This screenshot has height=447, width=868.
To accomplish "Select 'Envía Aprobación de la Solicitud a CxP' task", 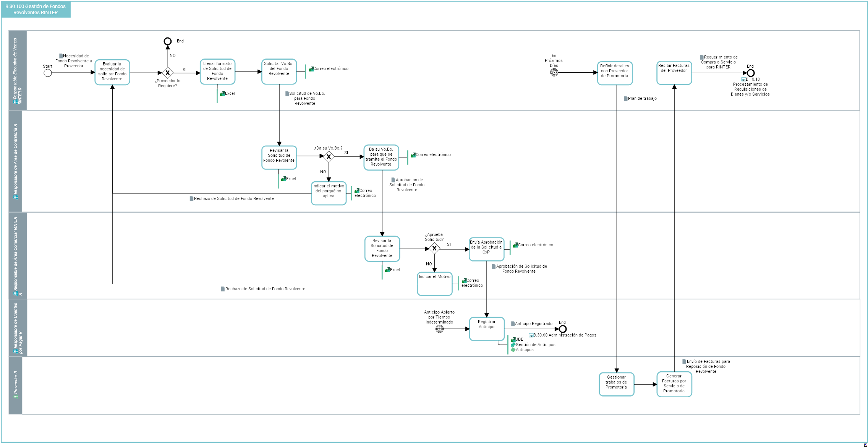I will coord(486,249).
